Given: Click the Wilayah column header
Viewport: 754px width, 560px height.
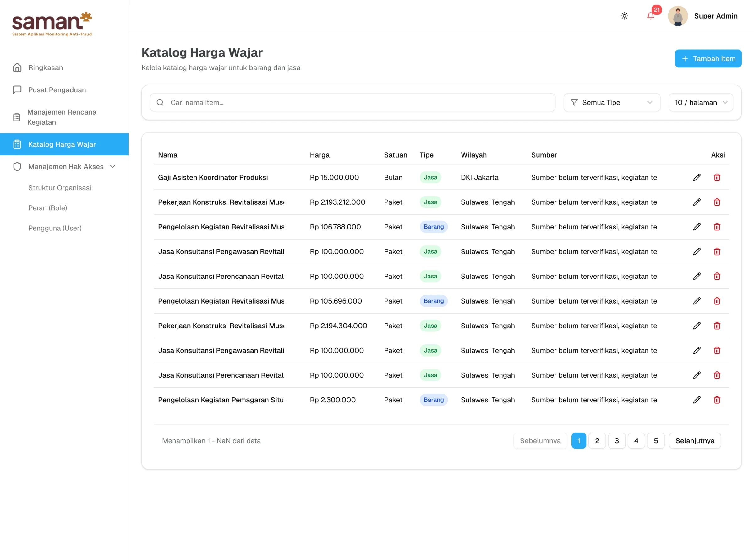Looking at the screenshot, I should [x=473, y=155].
